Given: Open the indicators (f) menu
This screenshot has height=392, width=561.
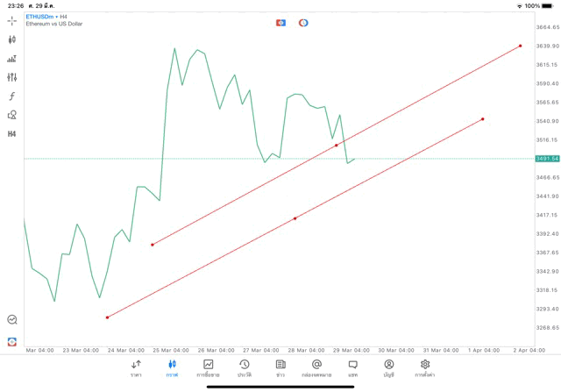Looking at the screenshot, I should click(11, 96).
